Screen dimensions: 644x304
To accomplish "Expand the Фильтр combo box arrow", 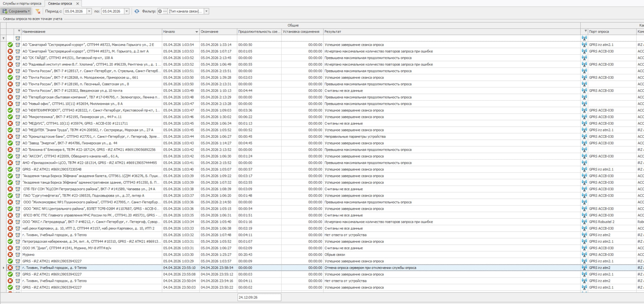I will point(207,11).
